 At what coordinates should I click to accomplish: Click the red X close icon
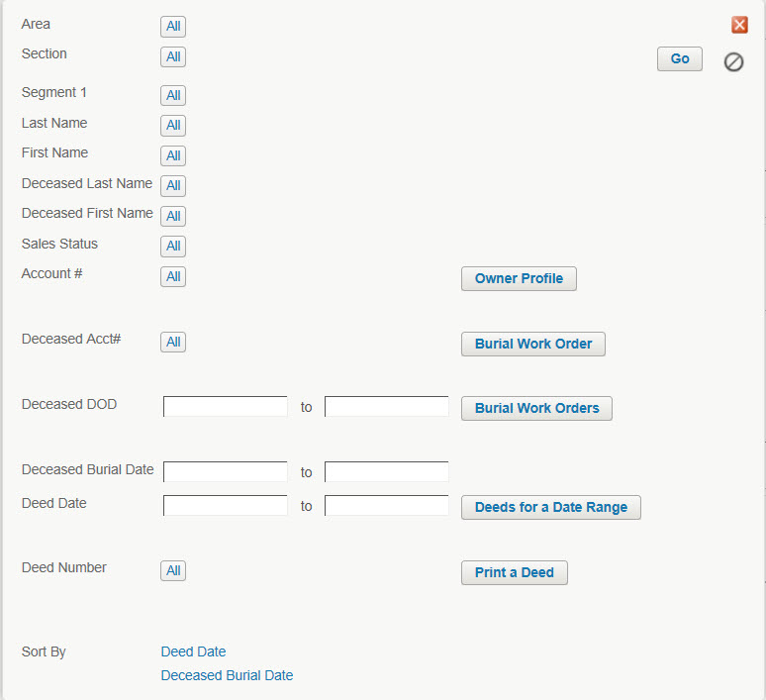coord(739,25)
